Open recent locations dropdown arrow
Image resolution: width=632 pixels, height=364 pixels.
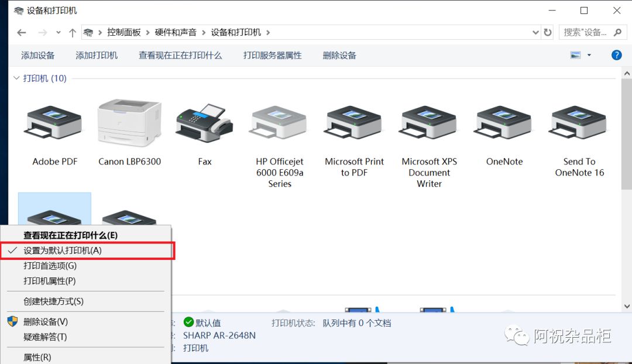tap(59, 33)
